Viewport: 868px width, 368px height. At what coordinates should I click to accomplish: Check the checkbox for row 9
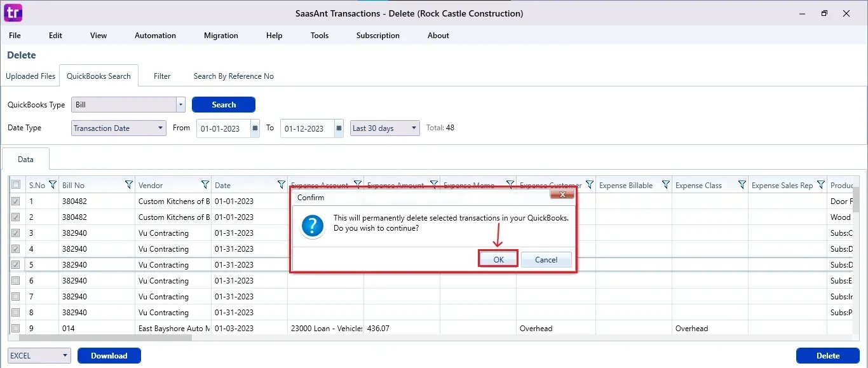click(x=16, y=328)
